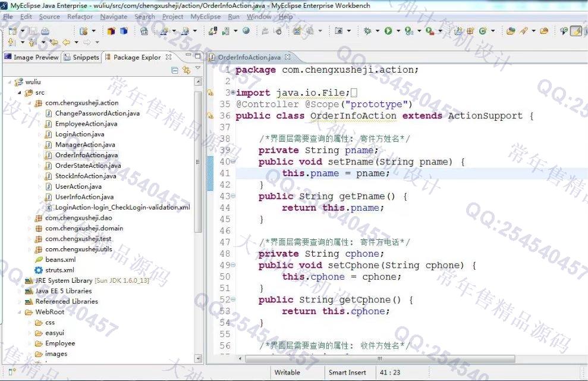Click the External Tools run icon with toolbox
The image size is (588, 381).
click(430, 31)
